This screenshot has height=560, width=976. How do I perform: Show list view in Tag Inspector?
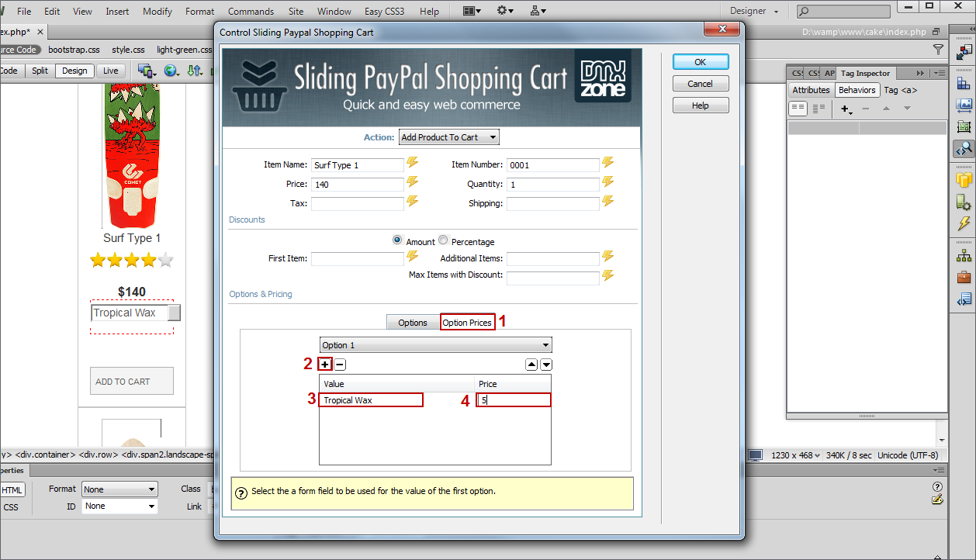(819, 109)
